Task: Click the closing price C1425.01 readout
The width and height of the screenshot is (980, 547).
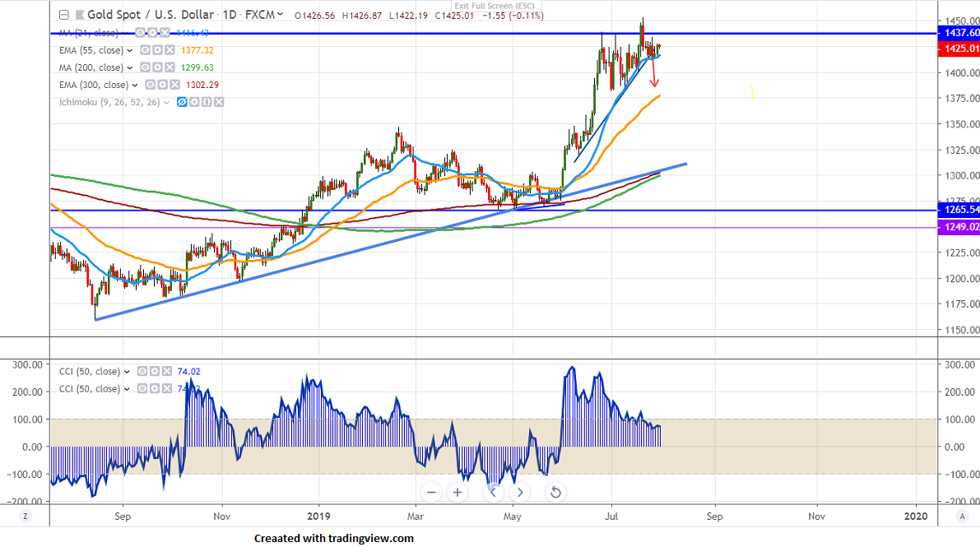Action: (x=454, y=16)
